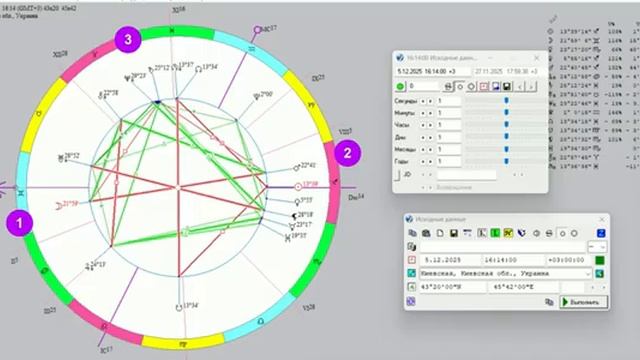
Task: Click the new blank document icon
Action: coord(440,233)
